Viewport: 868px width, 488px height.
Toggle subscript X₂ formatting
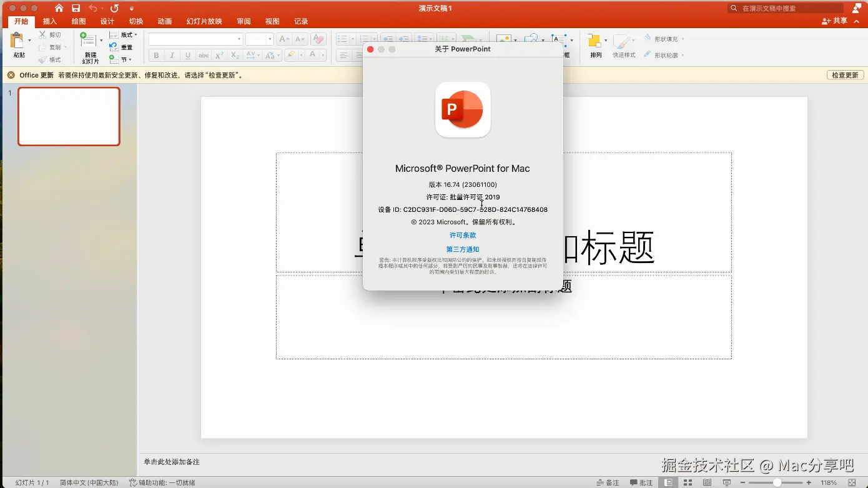[235, 56]
